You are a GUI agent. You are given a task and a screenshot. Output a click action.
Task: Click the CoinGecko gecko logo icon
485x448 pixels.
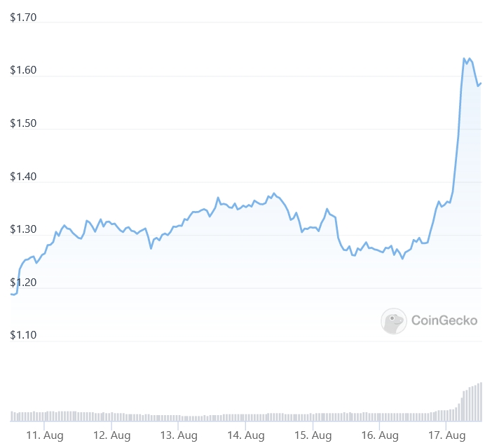click(393, 321)
